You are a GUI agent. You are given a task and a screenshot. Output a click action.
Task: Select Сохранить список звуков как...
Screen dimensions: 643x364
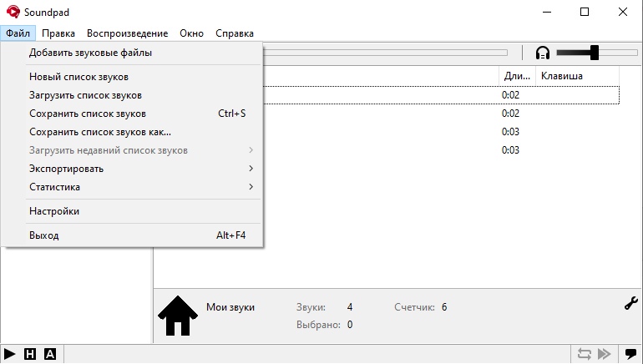132,132
